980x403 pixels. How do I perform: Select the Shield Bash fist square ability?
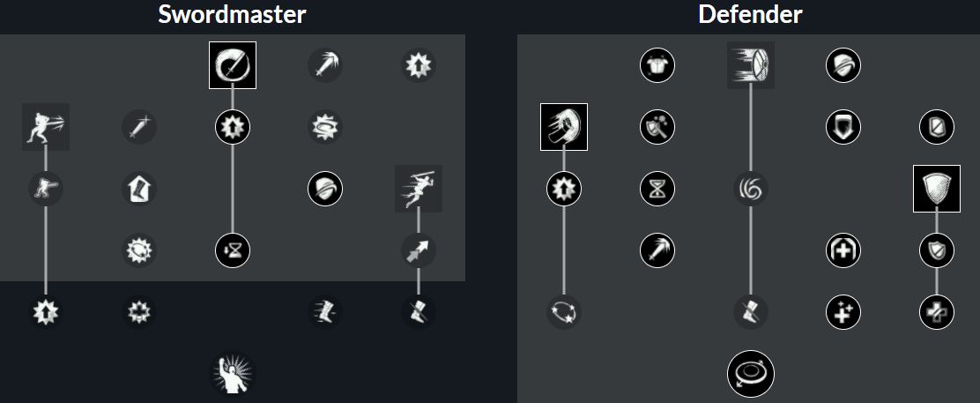pos(564,127)
